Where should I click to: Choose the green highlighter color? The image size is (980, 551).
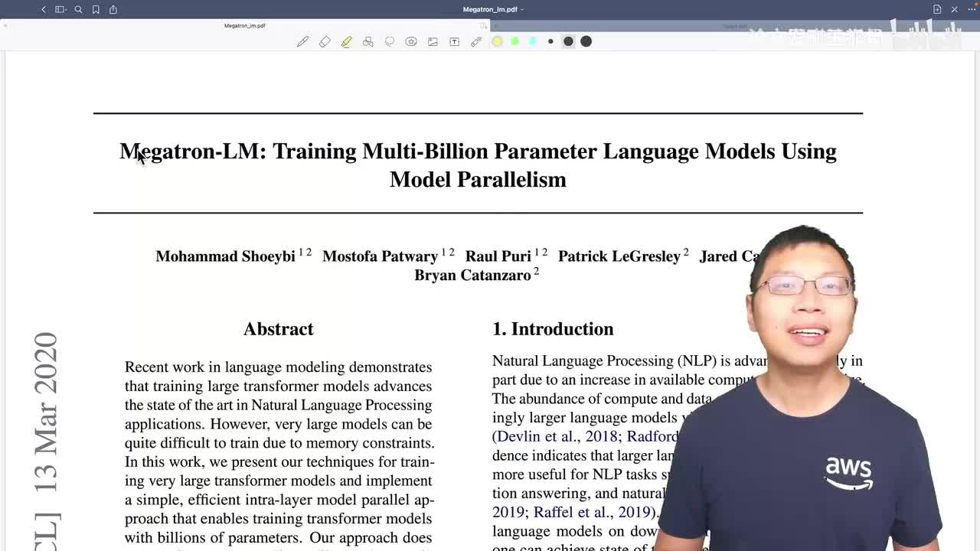515,41
